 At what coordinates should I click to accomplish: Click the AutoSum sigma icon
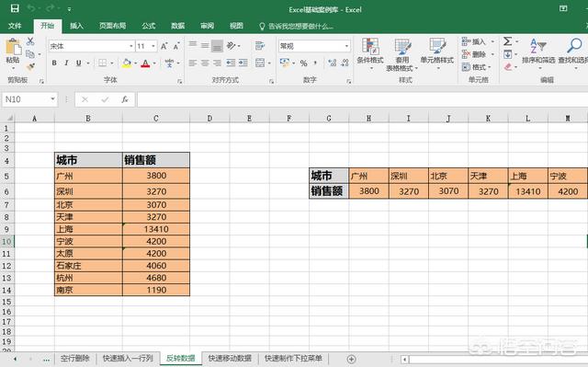pyautogui.click(x=507, y=41)
